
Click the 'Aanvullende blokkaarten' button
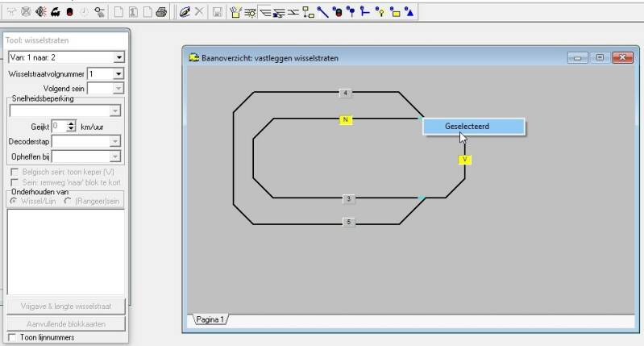click(66, 323)
